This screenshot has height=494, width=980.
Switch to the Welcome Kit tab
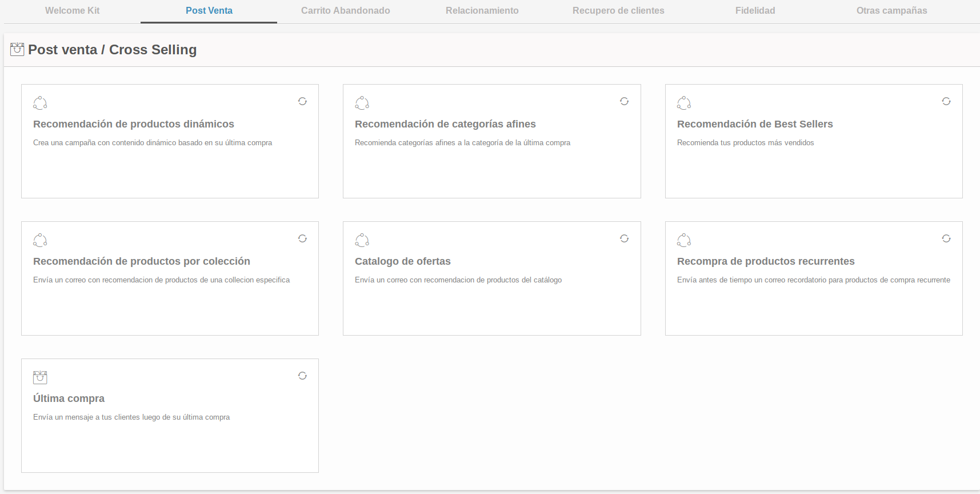(x=73, y=11)
